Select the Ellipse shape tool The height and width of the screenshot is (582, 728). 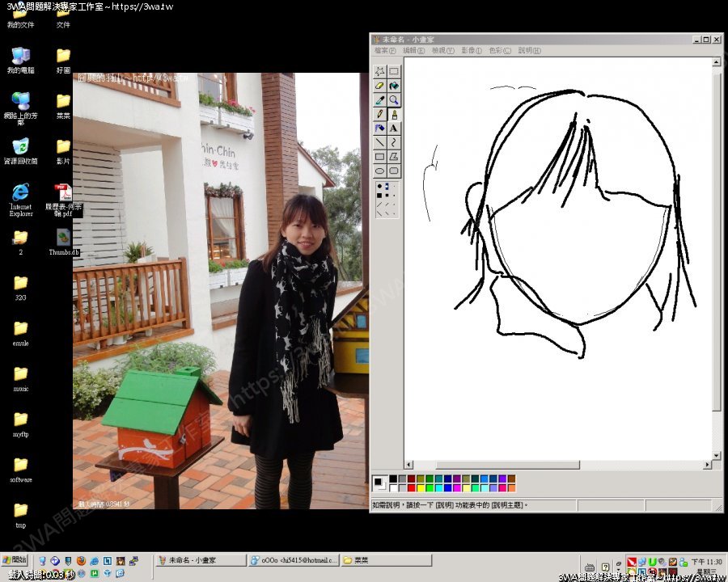(x=379, y=171)
